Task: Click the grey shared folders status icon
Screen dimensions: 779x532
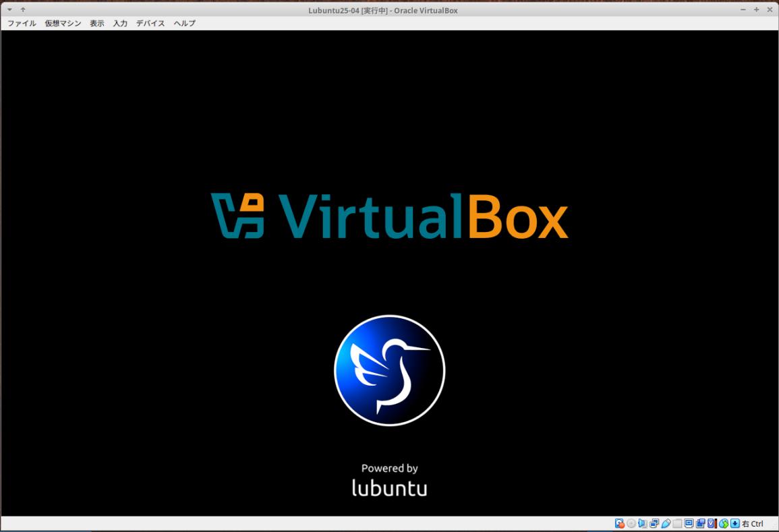Action: pyautogui.click(x=677, y=523)
